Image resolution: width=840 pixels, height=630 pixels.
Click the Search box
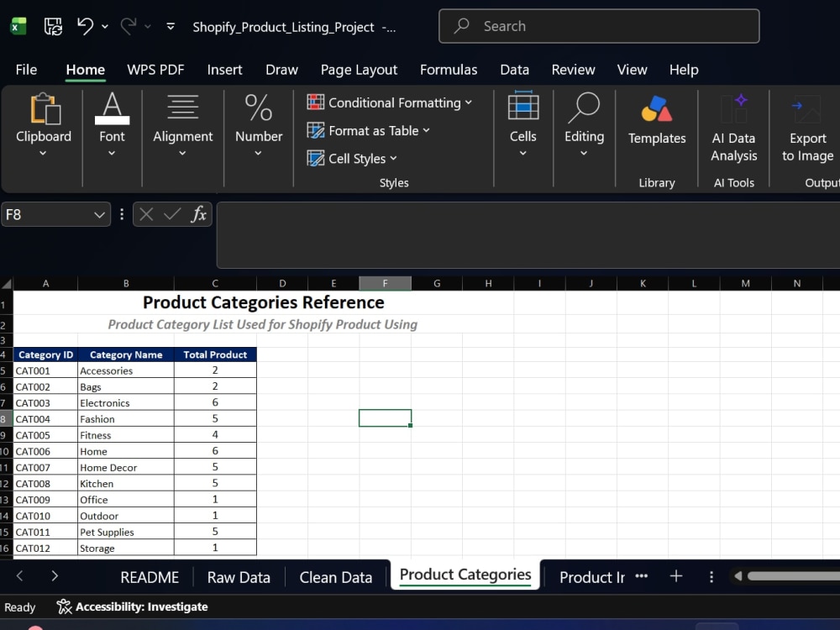[x=599, y=26]
